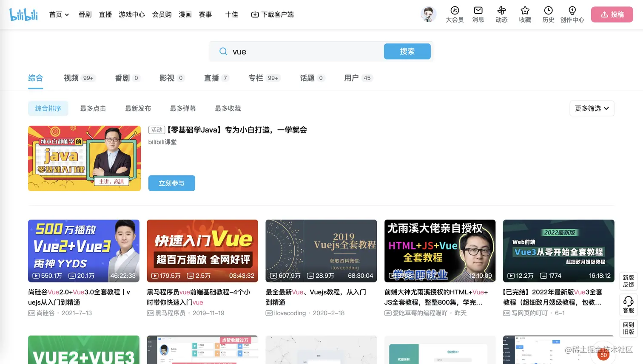Open 漫画 in the top navigation
Viewport: 643px width, 364px height.
coord(185,14)
